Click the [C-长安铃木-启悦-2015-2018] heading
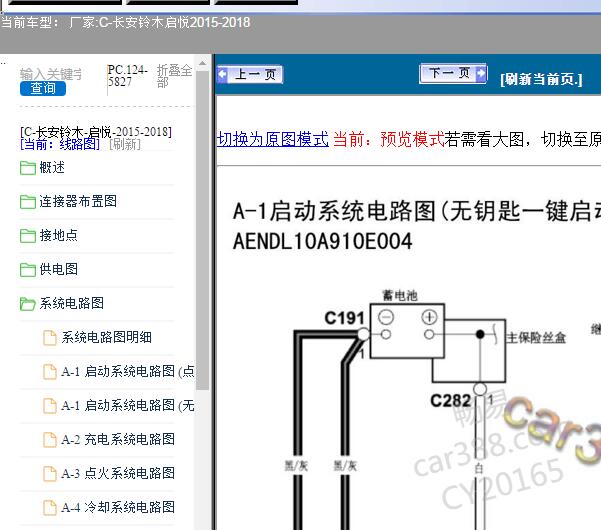The height and width of the screenshot is (530, 601). [x=96, y=132]
